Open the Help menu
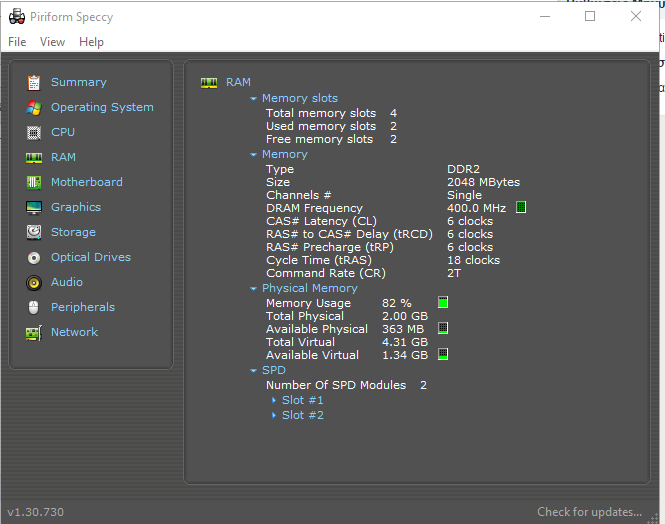665x524 pixels. [91, 42]
